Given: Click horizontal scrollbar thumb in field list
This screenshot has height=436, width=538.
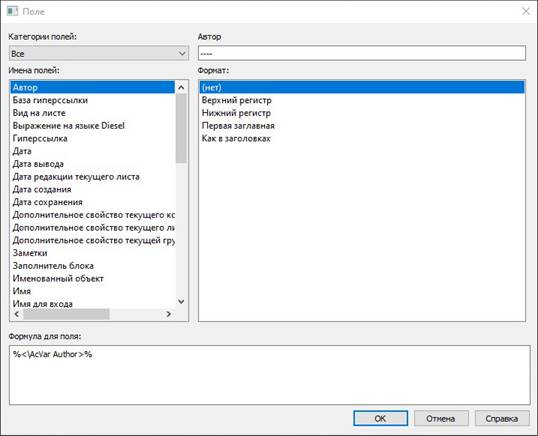Looking at the screenshot, I should pos(66,314).
